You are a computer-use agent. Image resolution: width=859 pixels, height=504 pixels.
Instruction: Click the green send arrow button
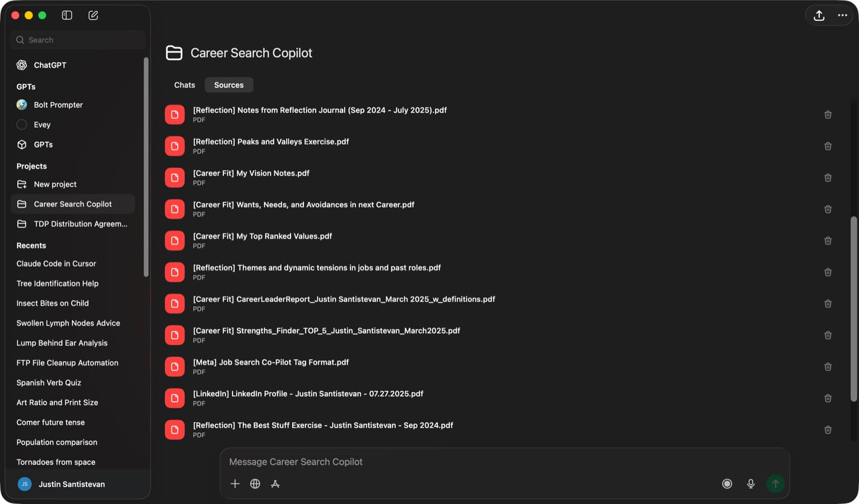[775, 484]
